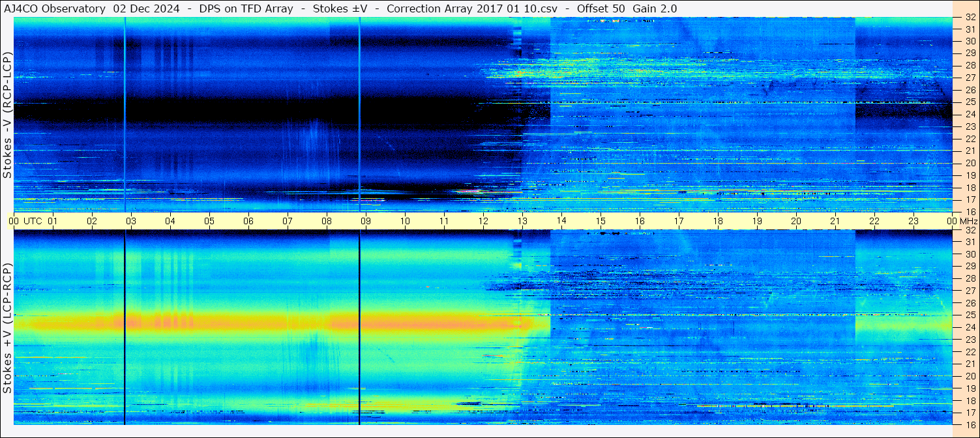Select the 10 hour mark on time axis
The height and width of the screenshot is (438, 980).
pyautogui.click(x=405, y=221)
